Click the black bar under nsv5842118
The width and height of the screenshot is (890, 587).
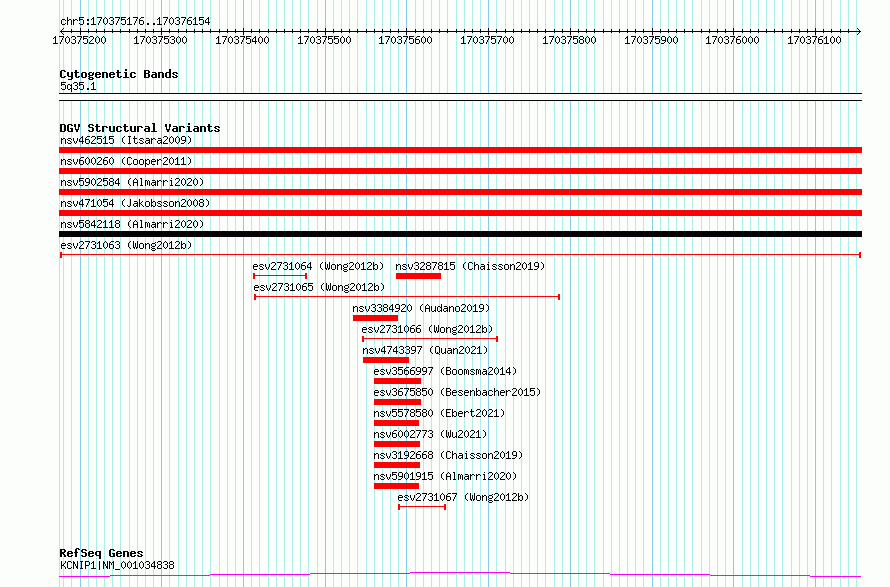point(460,234)
